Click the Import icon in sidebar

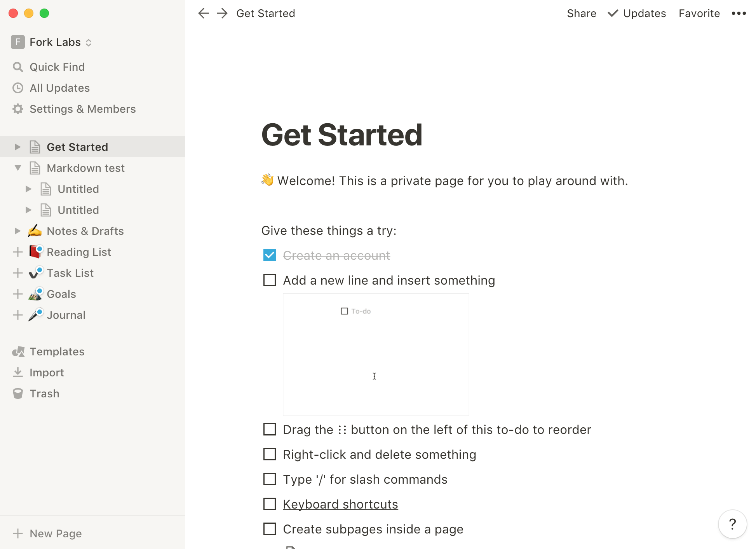18,372
